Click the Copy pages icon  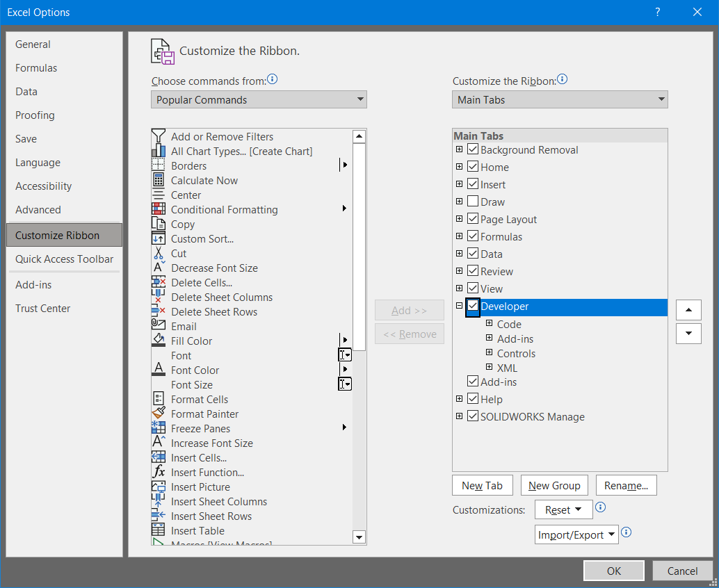coord(159,224)
